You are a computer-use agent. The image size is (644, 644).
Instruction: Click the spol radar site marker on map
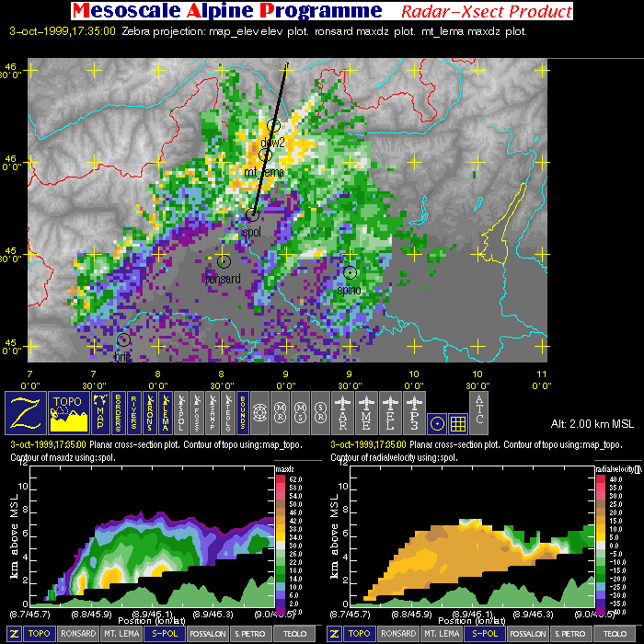253,214
